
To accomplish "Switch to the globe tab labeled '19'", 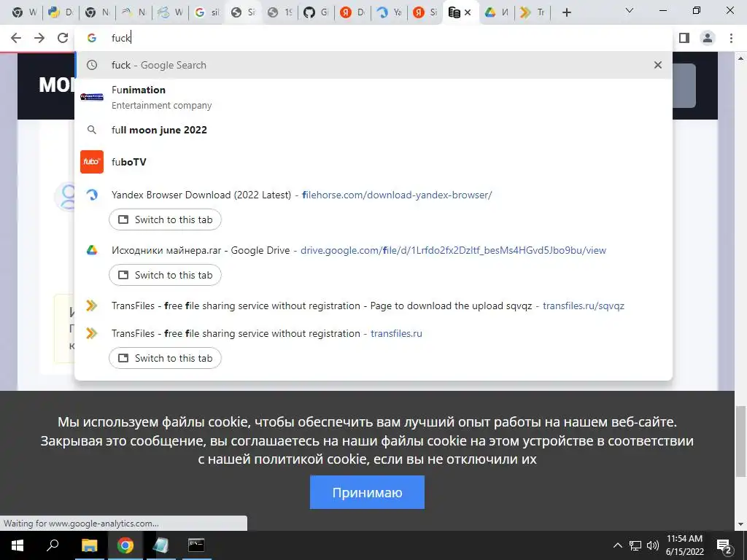I will 279,13.
